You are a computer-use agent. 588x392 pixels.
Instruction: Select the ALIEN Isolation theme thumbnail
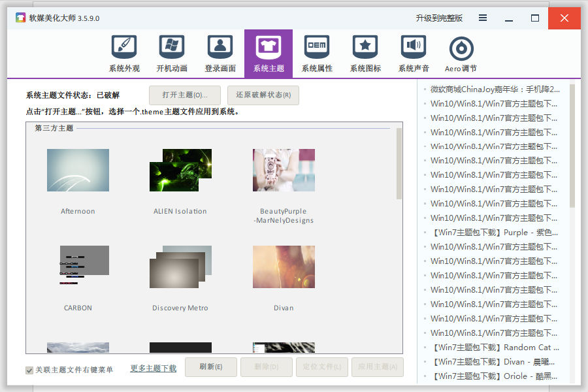tap(180, 171)
